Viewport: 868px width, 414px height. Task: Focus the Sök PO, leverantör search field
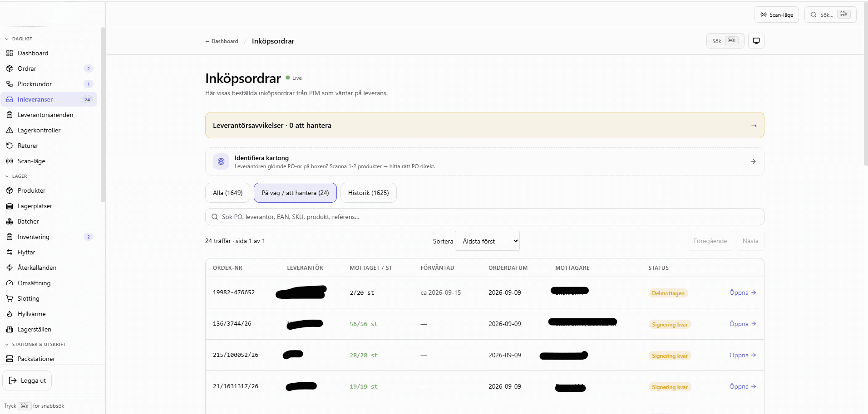tap(484, 217)
